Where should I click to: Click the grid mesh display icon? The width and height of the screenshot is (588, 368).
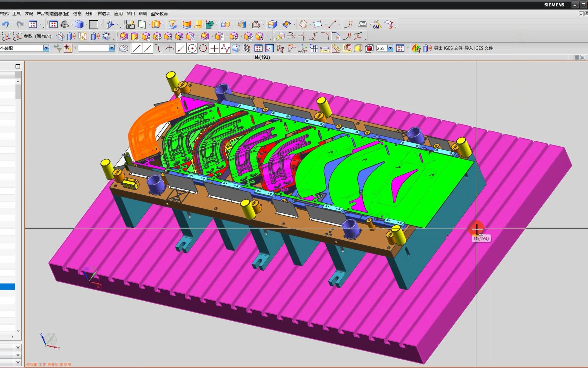[x=247, y=48]
